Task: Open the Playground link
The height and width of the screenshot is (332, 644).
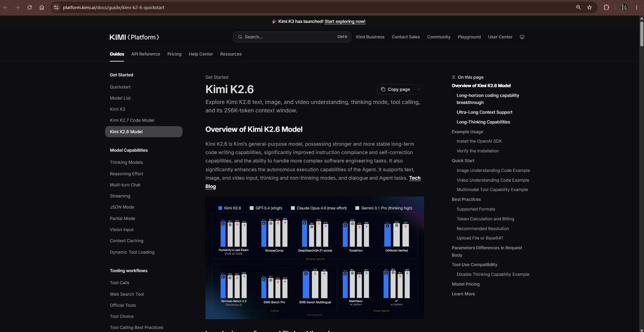Action: point(469,37)
